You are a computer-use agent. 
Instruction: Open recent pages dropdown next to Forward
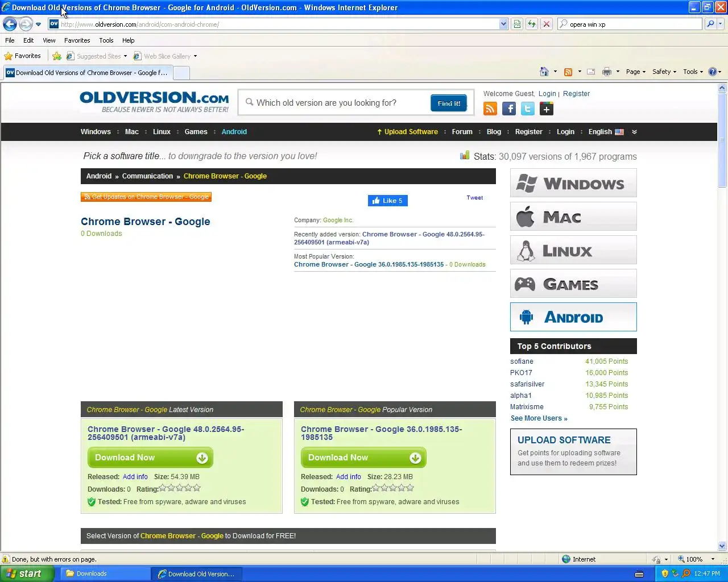[38, 24]
